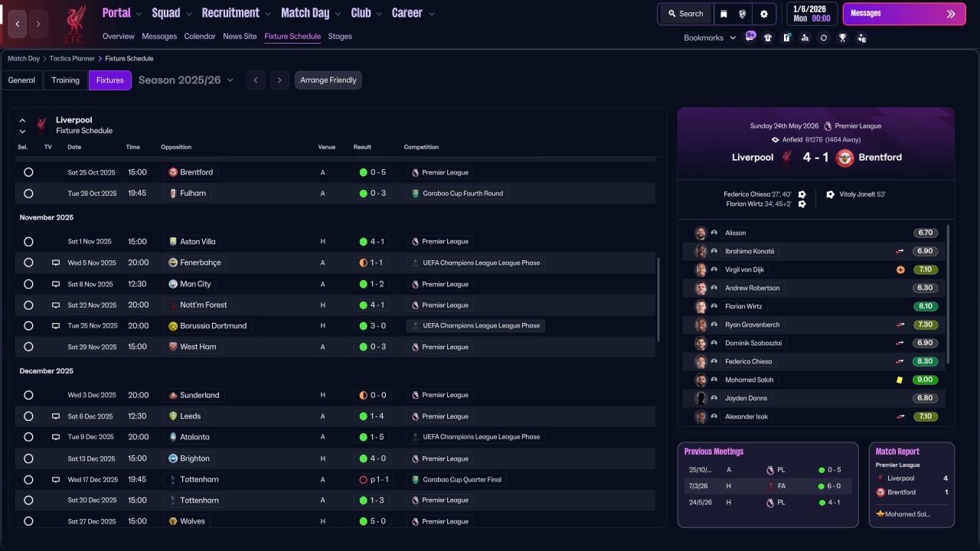This screenshot has width=980, height=551.
Task: Click the Arrange Friendly button
Action: (328, 80)
